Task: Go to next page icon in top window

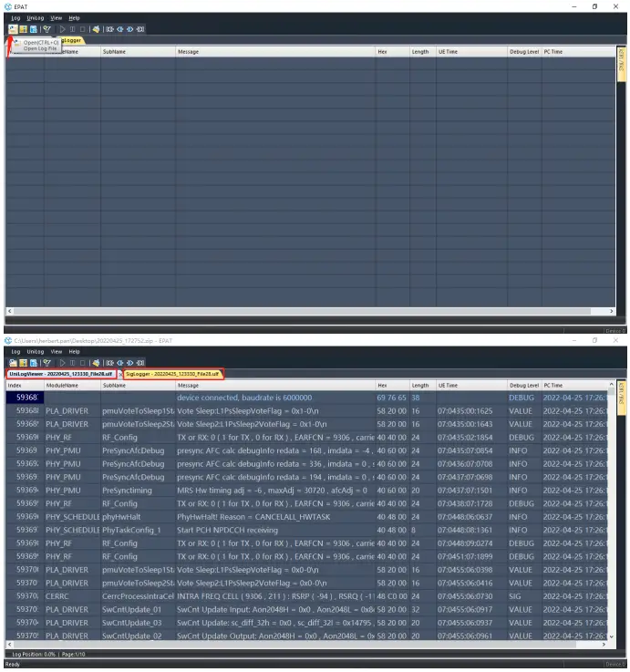Action: point(129,29)
